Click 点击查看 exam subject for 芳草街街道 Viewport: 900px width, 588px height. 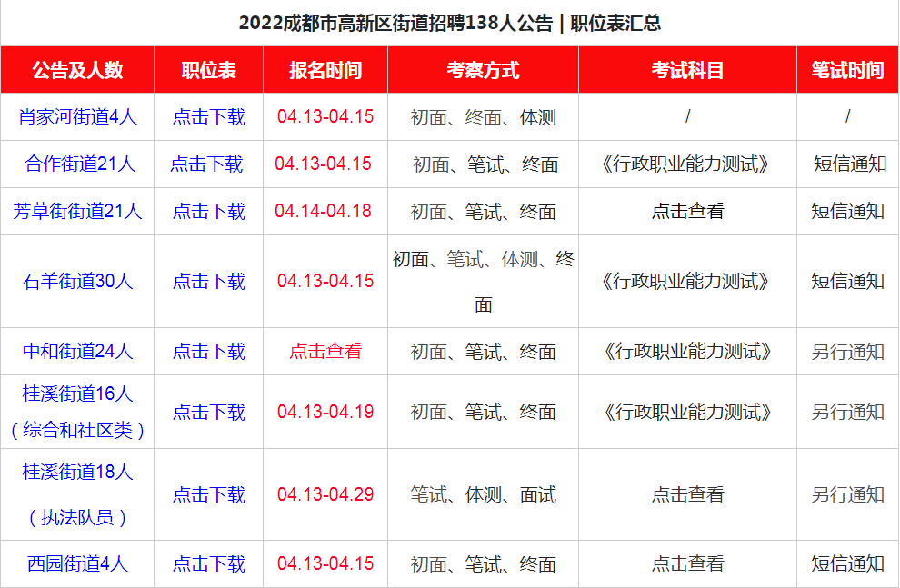(687, 211)
